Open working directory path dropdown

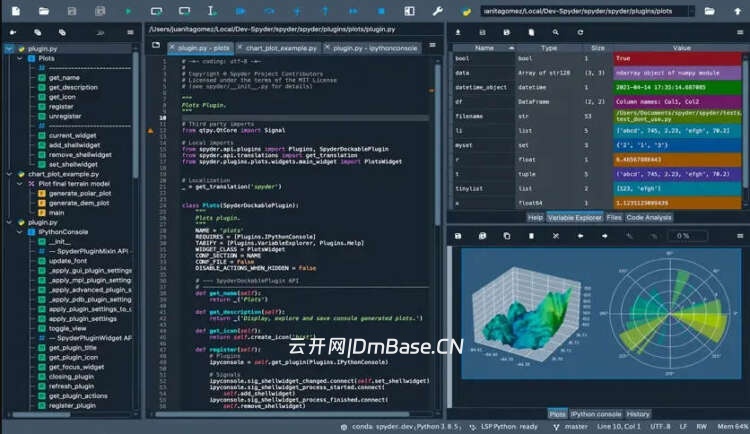(x=691, y=11)
